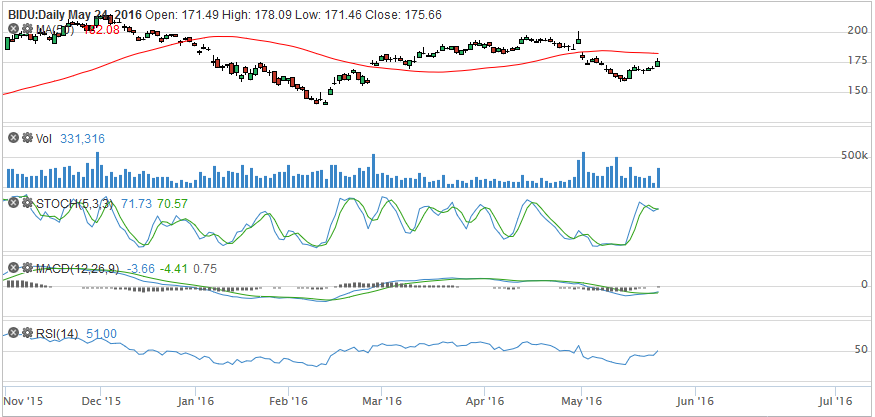875x417 pixels.
Task: Remove the Vol panel with its X icon
Action: 14,137
